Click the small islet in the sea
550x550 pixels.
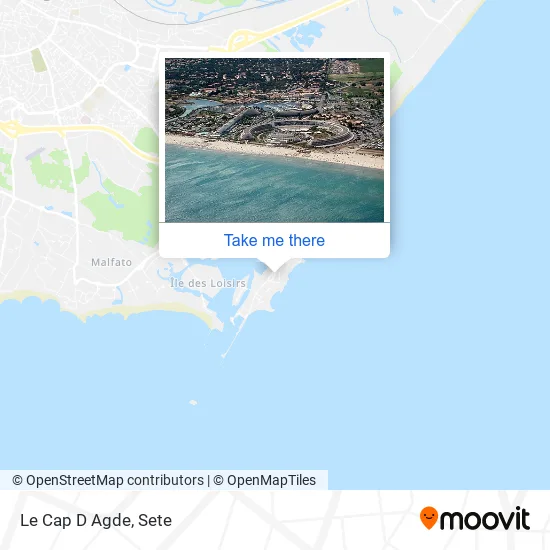pyautogui.click(x=193, y=402)
